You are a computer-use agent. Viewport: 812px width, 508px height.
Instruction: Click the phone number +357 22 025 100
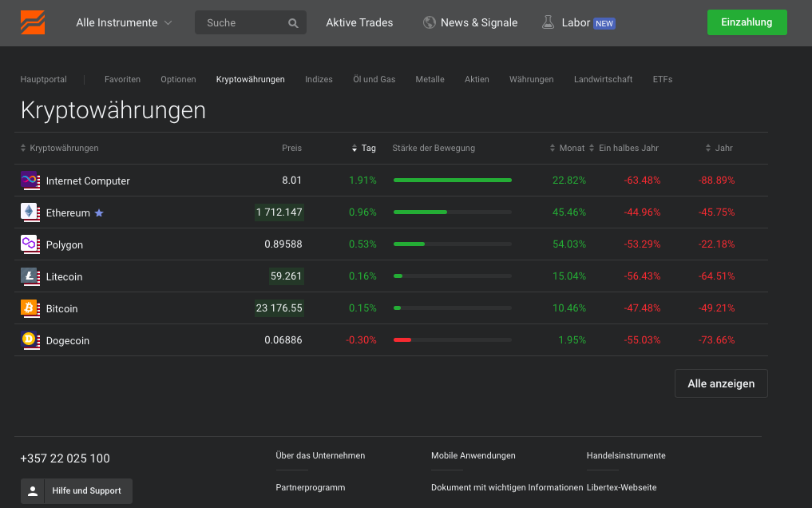(x=65, y=458)
